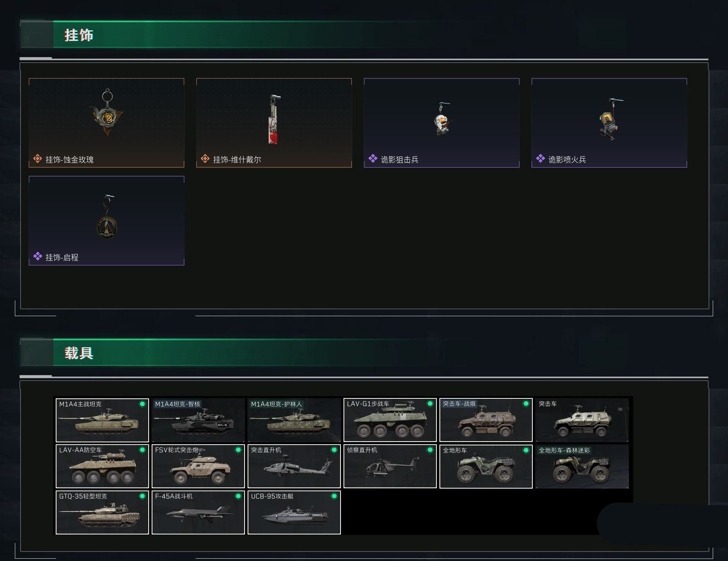Select the 突击直升机 attack helicopter
The height and width of the screenshot is (561, 728).
coord(294,466)
